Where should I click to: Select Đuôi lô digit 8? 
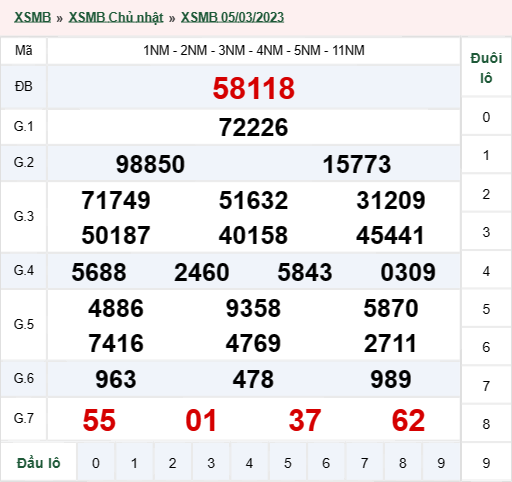pos(486,424)
